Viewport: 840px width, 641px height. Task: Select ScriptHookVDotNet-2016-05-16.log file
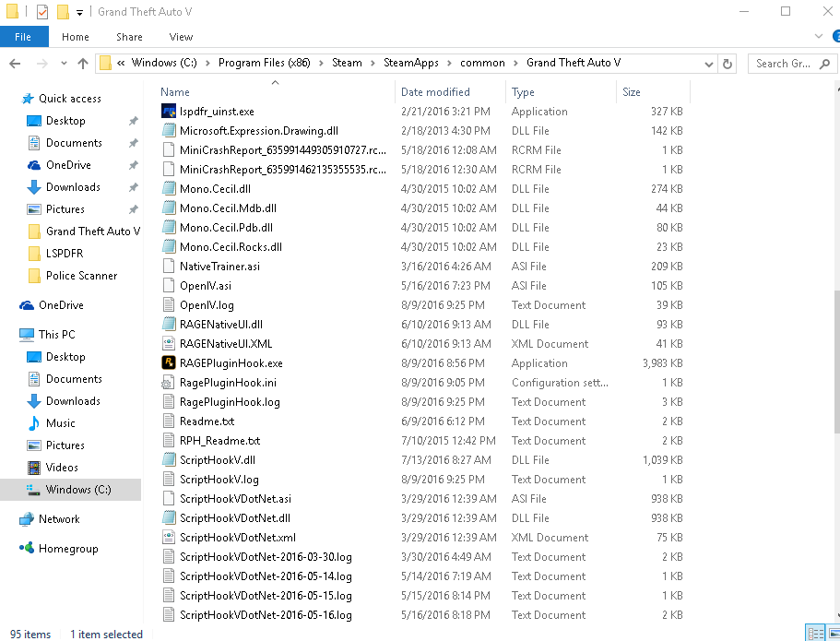[x=266, y=615]
